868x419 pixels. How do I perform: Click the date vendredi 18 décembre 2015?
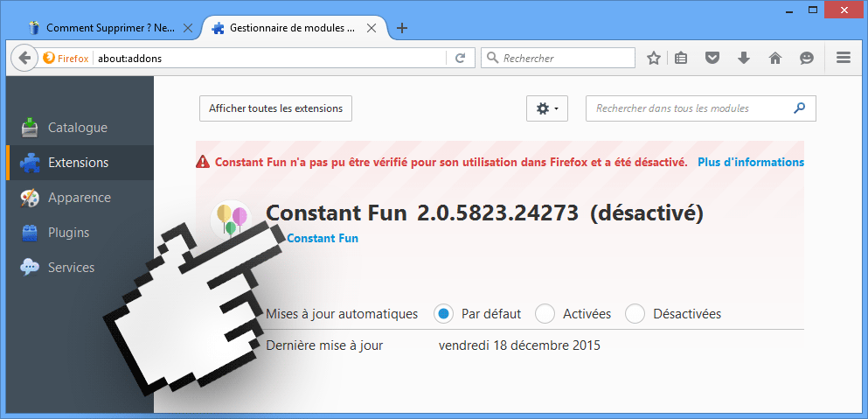tap(519, 346)
